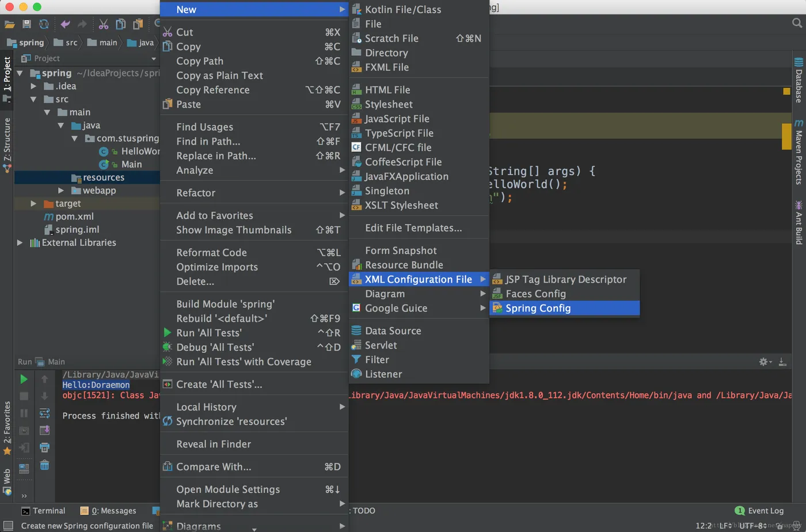Toggle tool window buttons in status bar corner
The width and height of the screenshot is (806, 532).
coord(8,526)
